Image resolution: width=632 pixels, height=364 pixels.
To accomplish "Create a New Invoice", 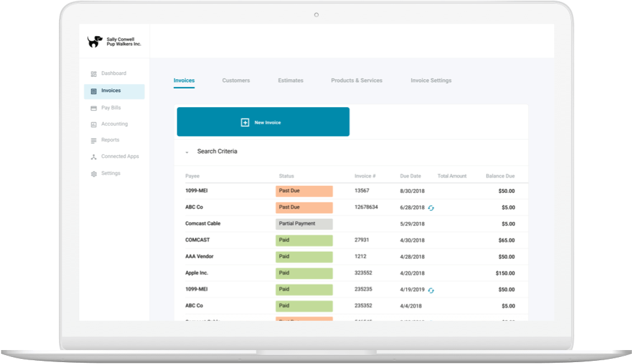I will click(x=263, y=122).
